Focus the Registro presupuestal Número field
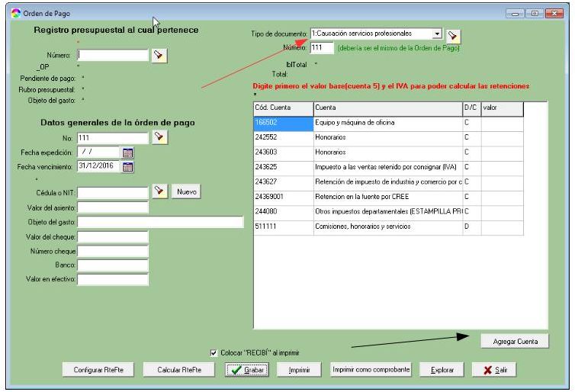 coord(113,55)
